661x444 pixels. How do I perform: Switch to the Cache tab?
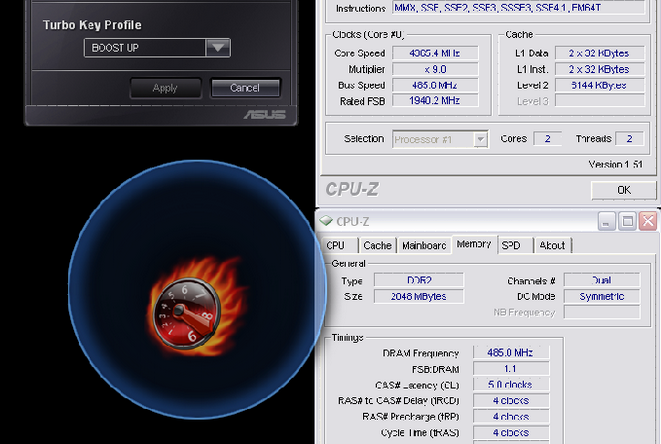[378, 245]
